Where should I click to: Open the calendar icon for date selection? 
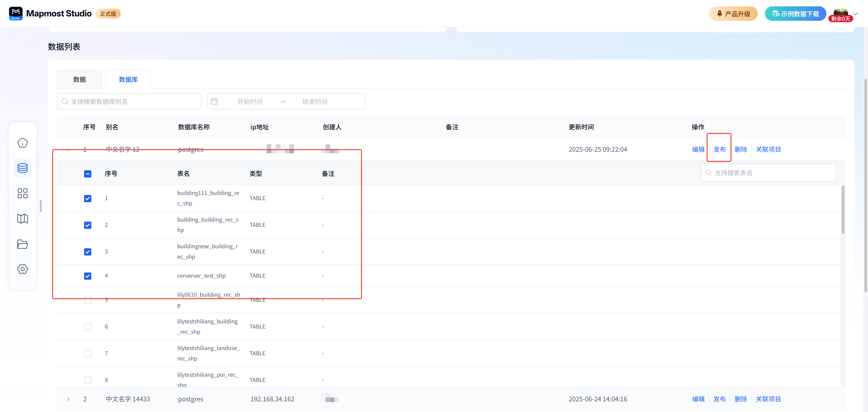click(x=215, y=101)
